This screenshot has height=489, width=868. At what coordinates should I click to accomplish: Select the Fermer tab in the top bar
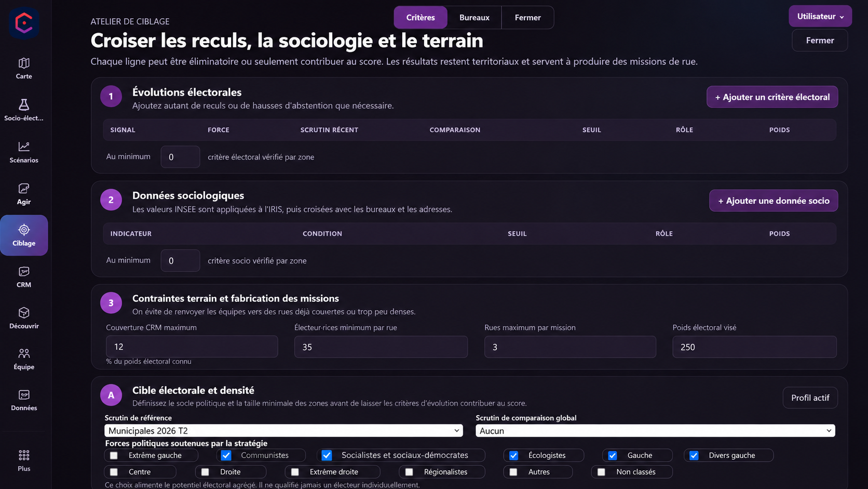pos(527,18)
